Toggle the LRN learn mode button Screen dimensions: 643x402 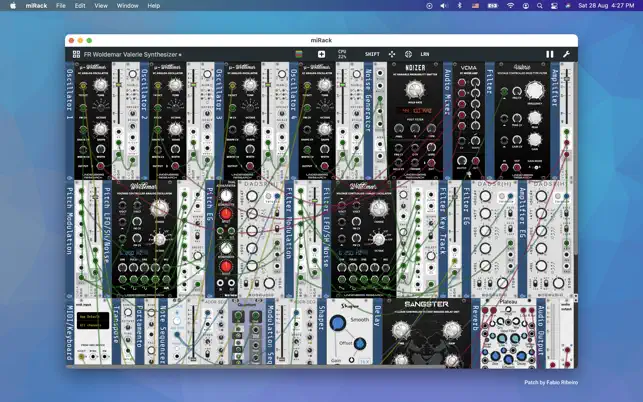tap(425, 54)
